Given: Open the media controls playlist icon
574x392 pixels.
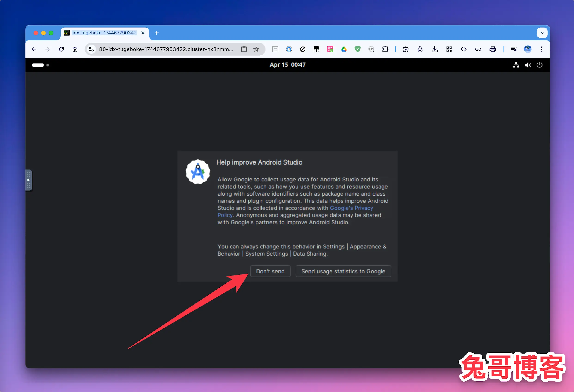Looking at the screenshot, I should click(x=514, y=49).
